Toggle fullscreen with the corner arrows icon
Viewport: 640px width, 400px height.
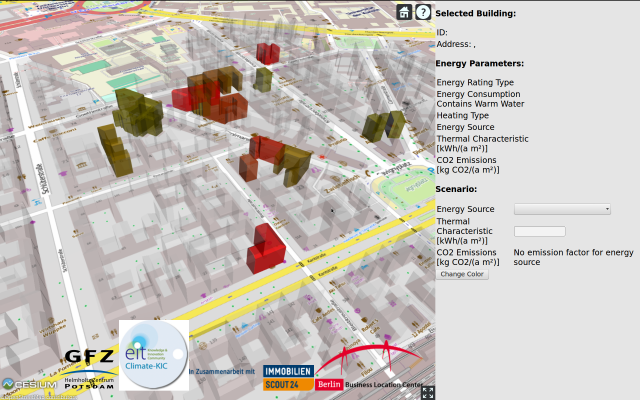pos(427,392)
